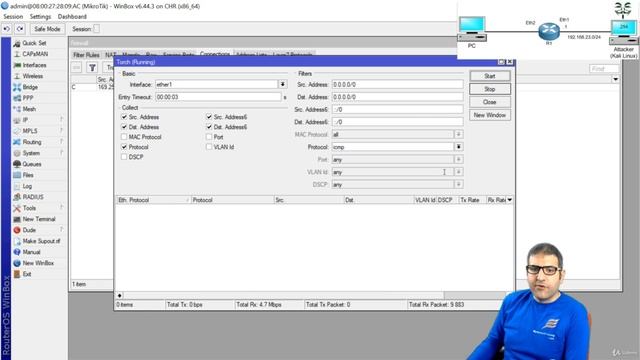Switch to the Connections tab
This screenshot has height=360, width=640.
pos(215,54)
